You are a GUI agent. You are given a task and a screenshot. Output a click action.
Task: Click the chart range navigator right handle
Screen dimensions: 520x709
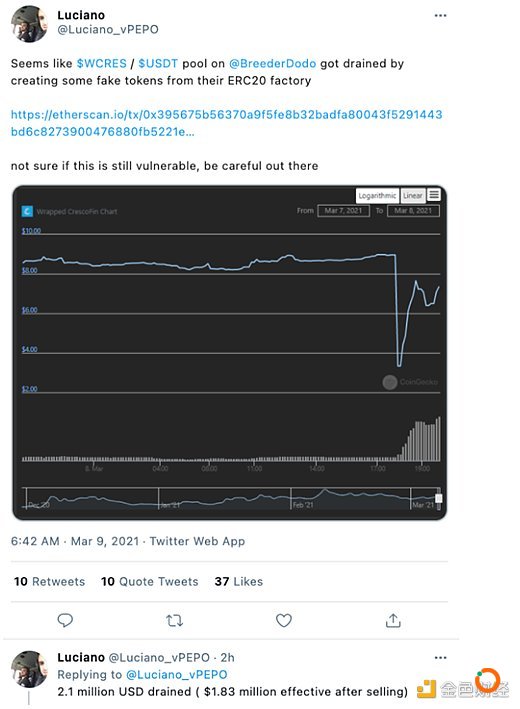click(x=438, y=498)
